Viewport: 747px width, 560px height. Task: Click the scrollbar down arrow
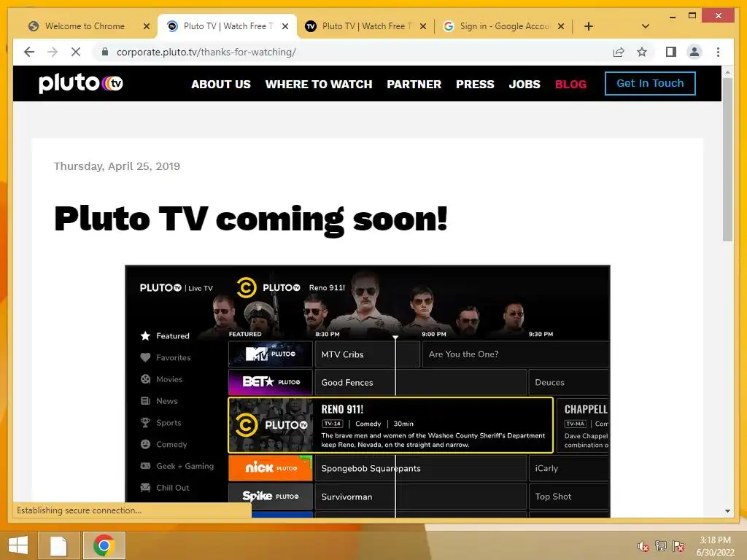point(727,511)
